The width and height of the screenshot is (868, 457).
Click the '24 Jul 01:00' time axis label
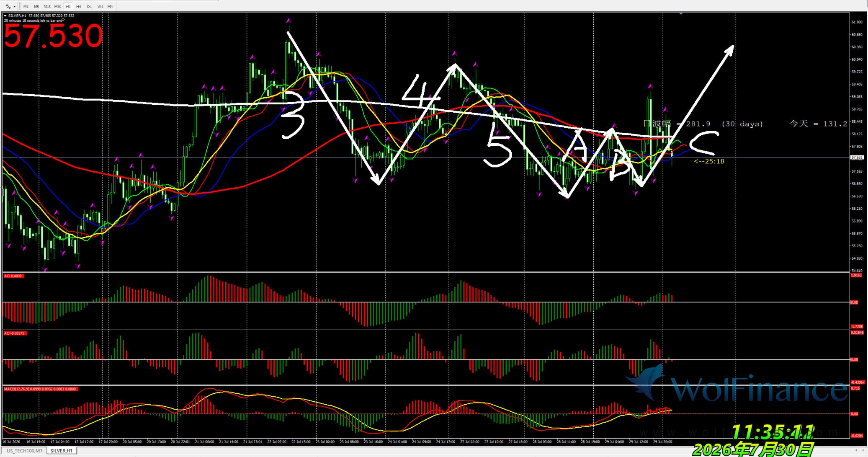click(x=397, y=442)
